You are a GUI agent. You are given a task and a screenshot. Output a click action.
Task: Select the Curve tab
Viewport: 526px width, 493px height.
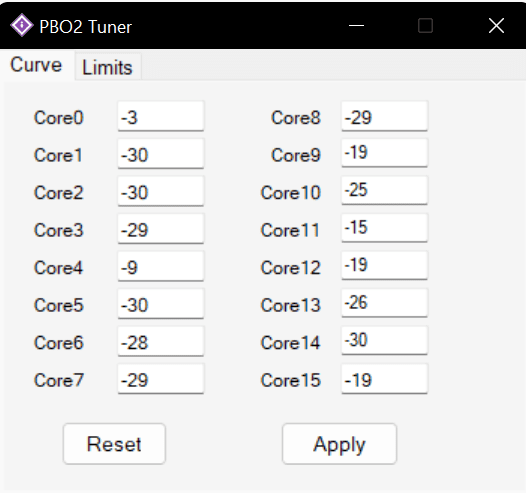36,65
